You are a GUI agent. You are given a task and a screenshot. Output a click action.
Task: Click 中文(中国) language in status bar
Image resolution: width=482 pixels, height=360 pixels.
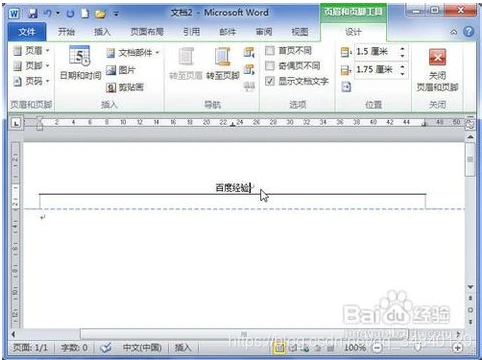(x=142, y=348)
